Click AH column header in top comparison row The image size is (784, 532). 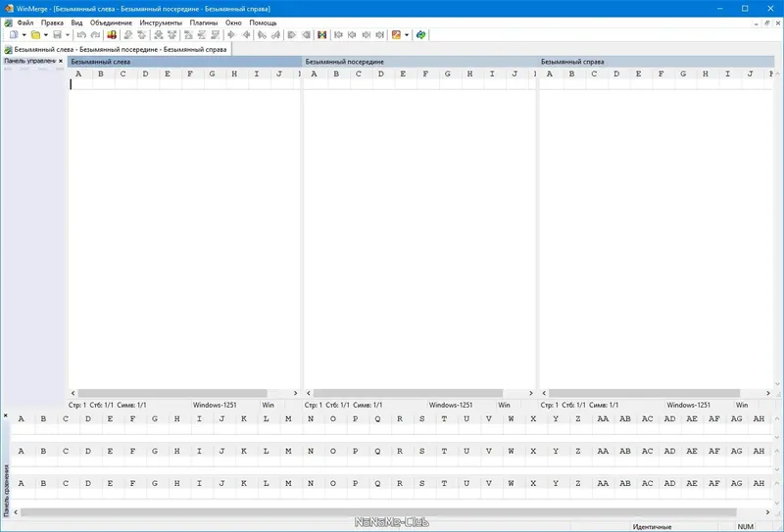[759, 419]
